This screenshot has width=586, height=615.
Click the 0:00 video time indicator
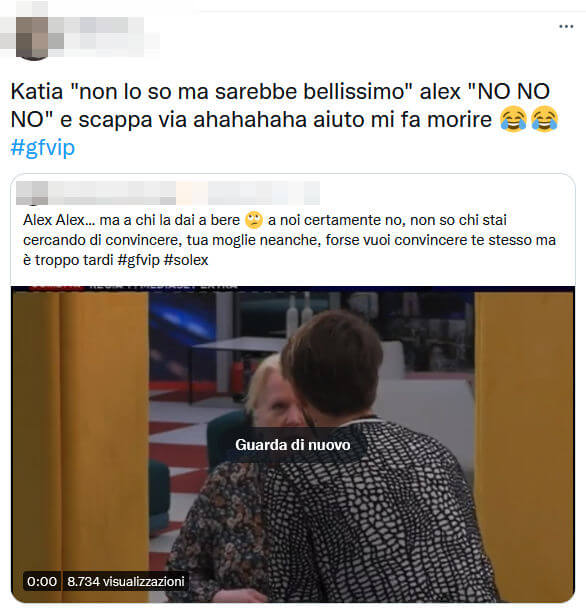click(x=42, y=581)
